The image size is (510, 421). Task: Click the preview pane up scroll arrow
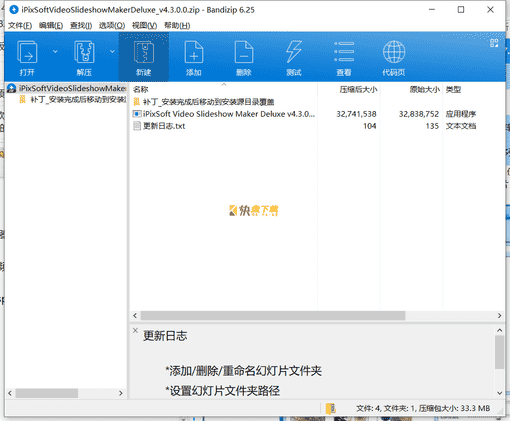click(x=499, y=330)
